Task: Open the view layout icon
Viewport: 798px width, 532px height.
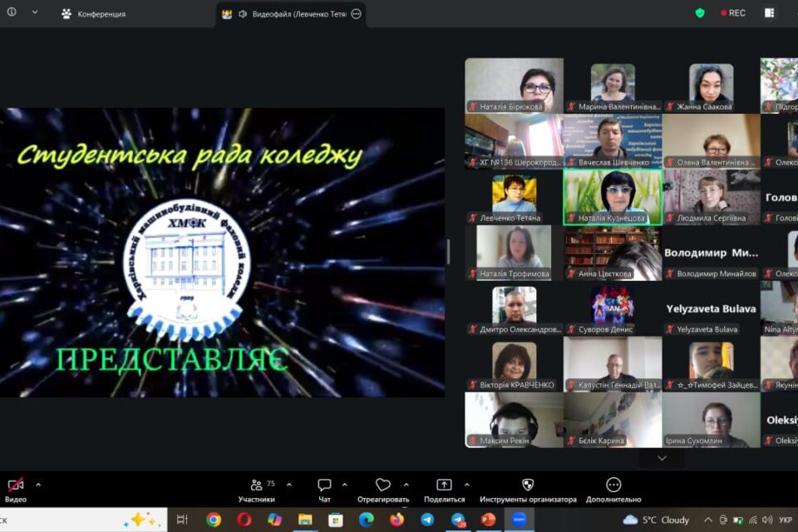Action: point(769,13)
